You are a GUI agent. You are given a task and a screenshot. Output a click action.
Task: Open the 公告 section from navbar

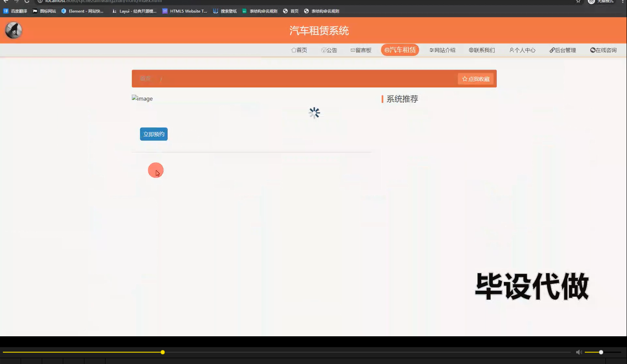click(x=329, y=50)
